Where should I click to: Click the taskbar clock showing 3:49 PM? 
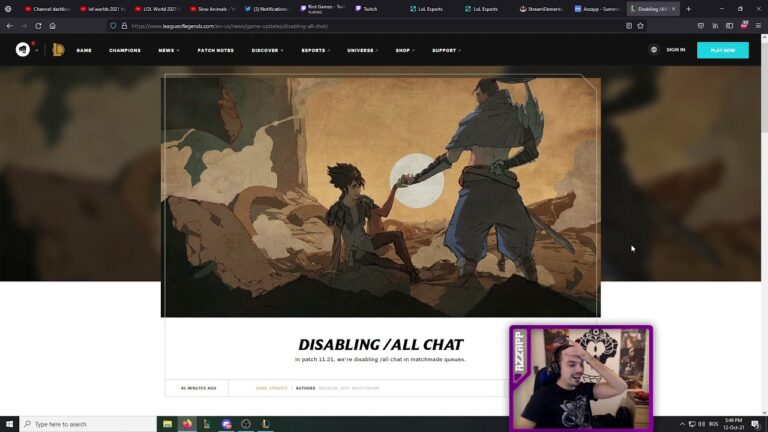(x=733, y=424)
